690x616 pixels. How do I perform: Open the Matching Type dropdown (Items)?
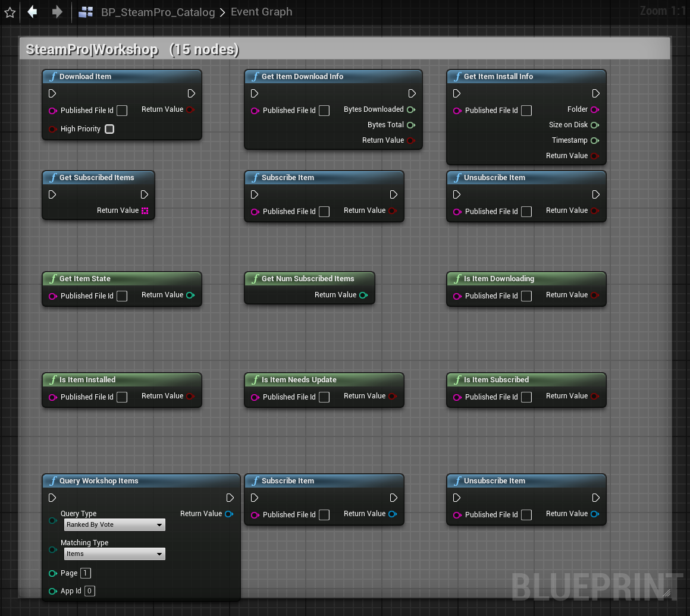tap(114, 554)
